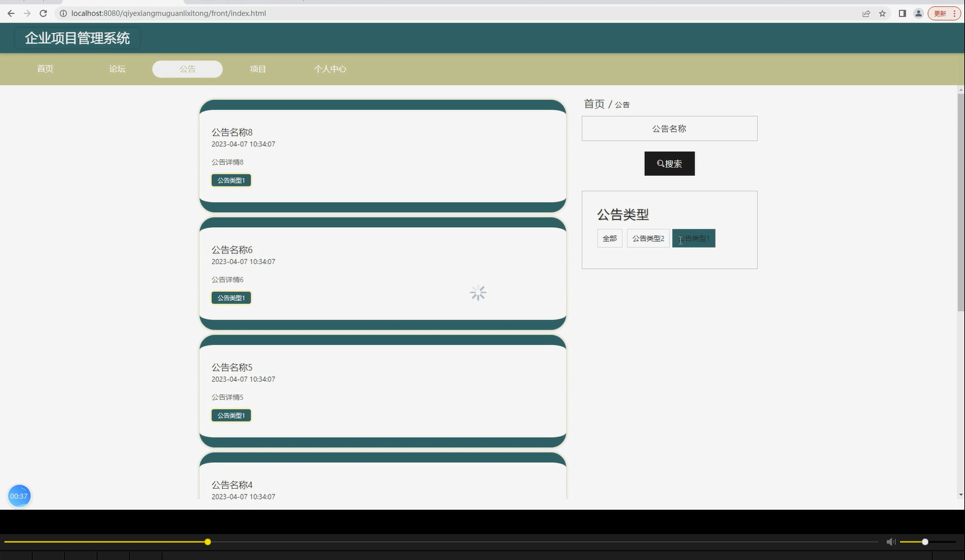Image resolution: width=965 pixels, height=560 pixels.
Task: Open the 公告名称4 announcement title
Action: click(x=232, y=485)
